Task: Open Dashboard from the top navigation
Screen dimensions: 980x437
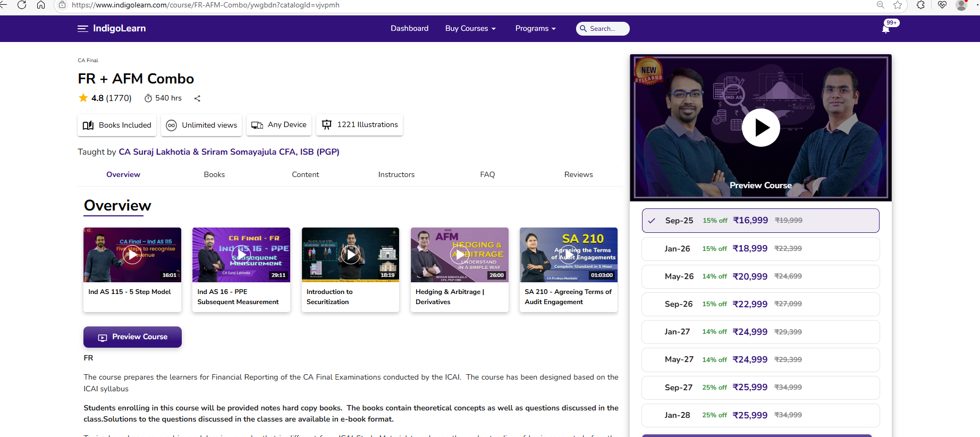Action: pos(409,29)
